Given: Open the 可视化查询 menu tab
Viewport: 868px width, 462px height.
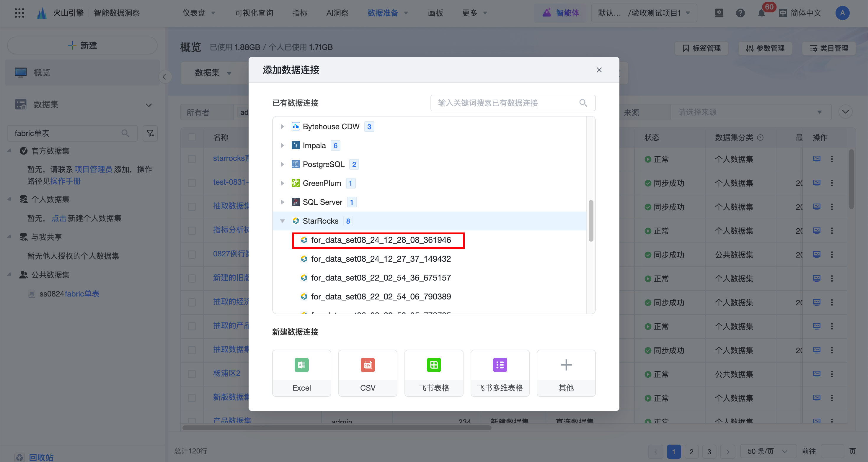Looking at the screenshot, I should (x=254, y=13).
